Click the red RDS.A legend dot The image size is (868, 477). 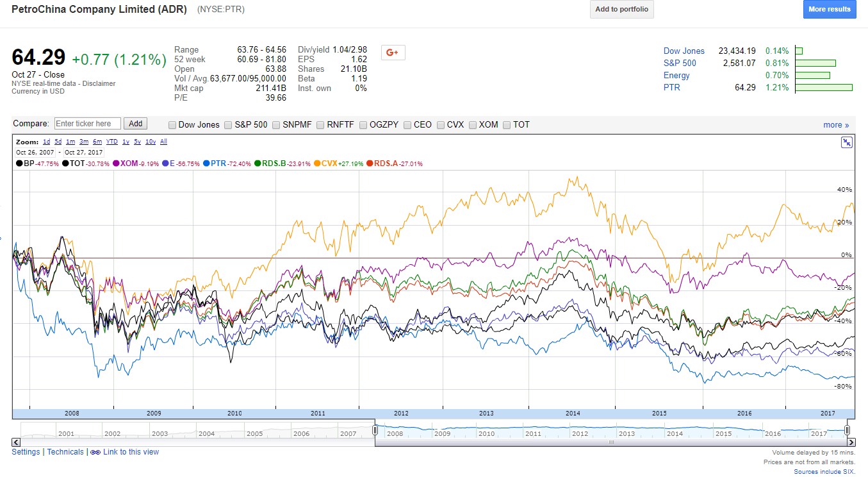click(x=370, y=163)
